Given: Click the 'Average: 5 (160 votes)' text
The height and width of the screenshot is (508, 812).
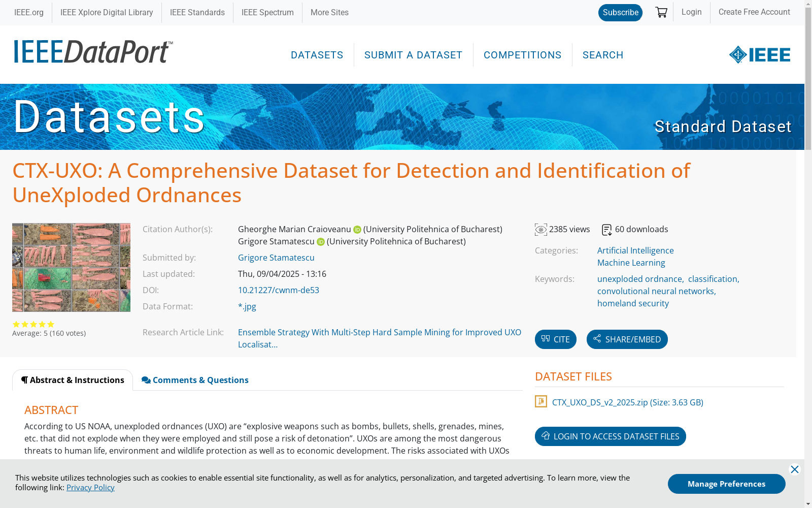Looking at the screenshot, I should pos(49,333).
